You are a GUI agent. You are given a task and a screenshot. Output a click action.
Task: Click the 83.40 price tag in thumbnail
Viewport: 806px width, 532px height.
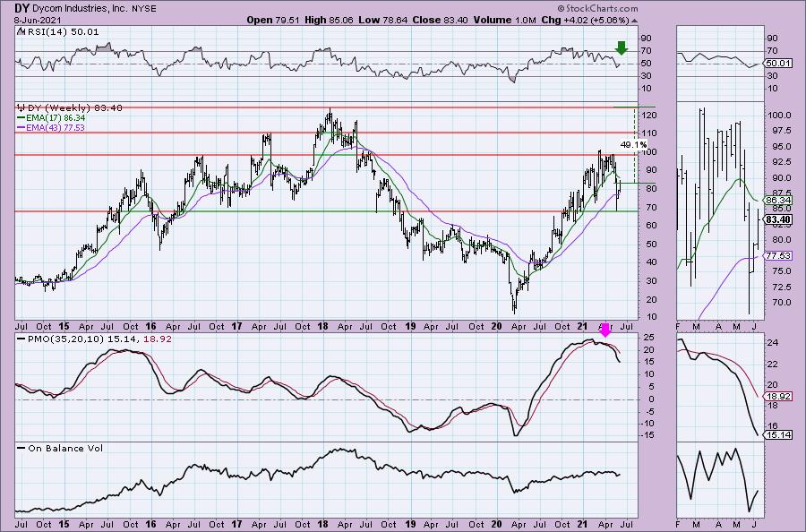(x=778, y=220)
